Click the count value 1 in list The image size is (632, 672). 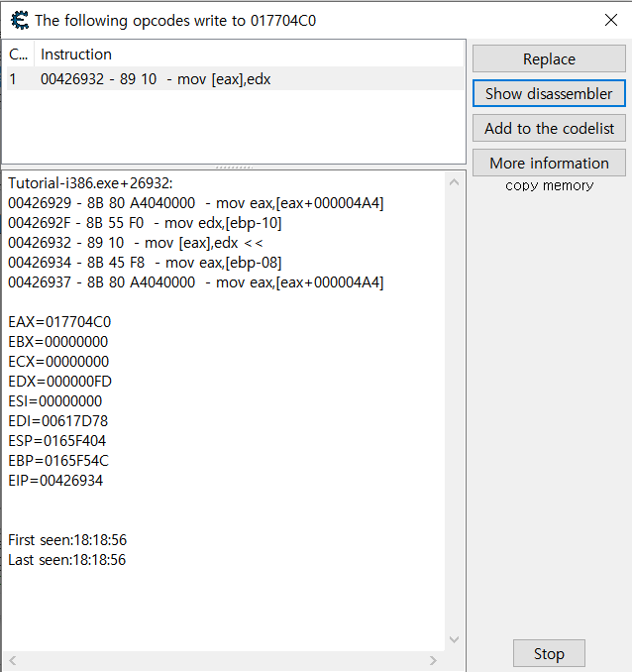13,79
